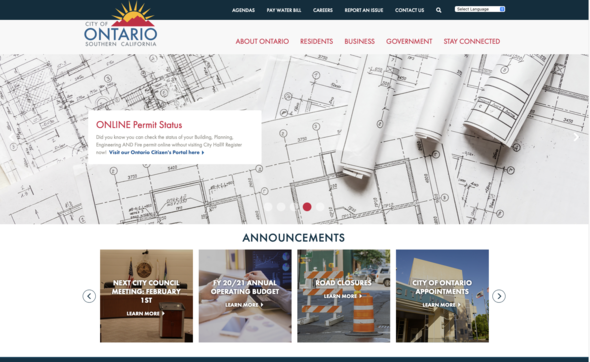Open the Business menu
The width and height of the screenshot is (590, 362).
[359, 41]
